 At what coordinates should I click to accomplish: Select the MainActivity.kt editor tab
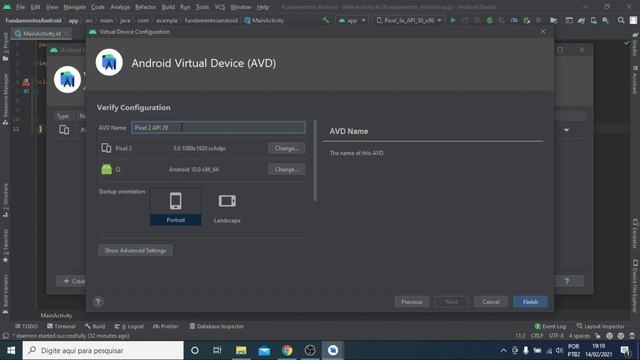tap(42, 34)
